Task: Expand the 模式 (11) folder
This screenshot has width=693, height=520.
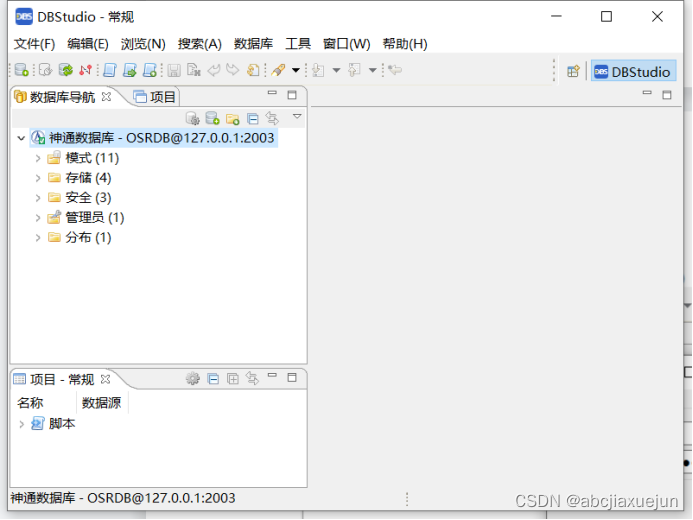Action: click(38, 158)
